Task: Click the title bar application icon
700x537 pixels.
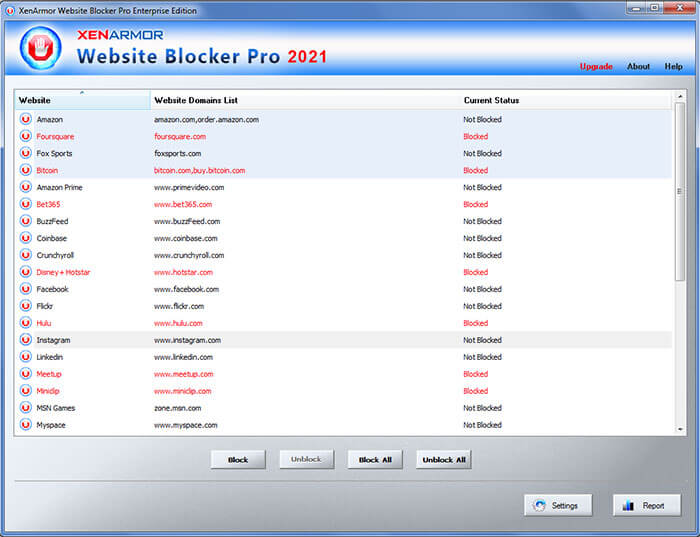Action: 10,10
